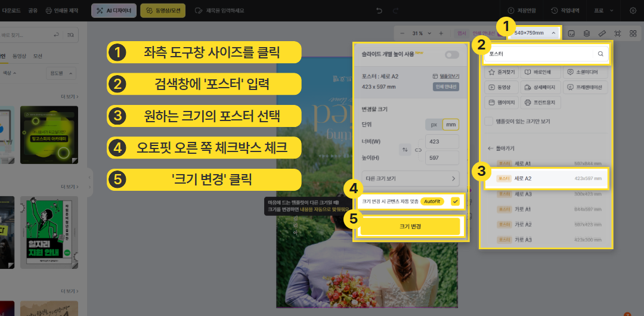Image resolution: width=644 pixels, height=316 pixels.
Task: Zoom in with the plus icon
Action: pos(441,33)
